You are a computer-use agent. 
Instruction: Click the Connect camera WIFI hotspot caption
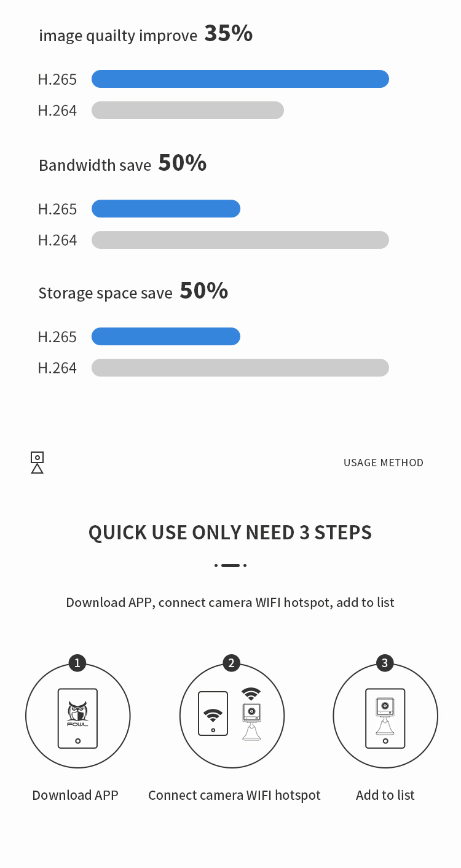[234, 795]
